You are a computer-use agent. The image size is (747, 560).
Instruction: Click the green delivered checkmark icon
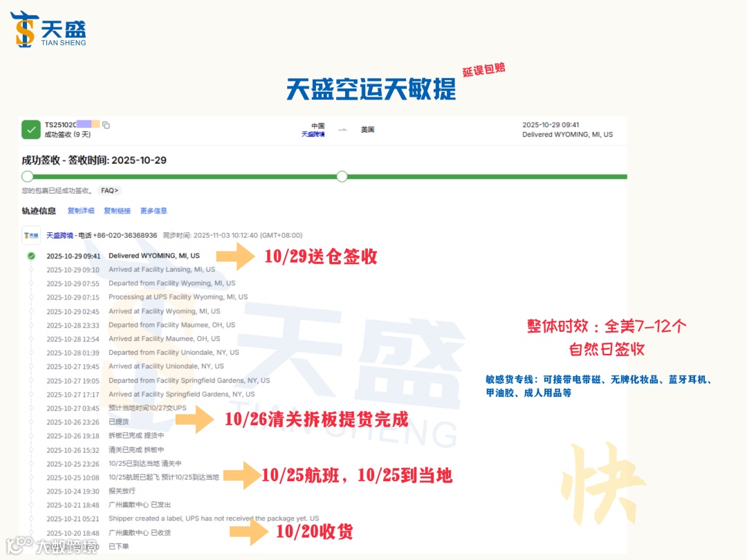31,129
